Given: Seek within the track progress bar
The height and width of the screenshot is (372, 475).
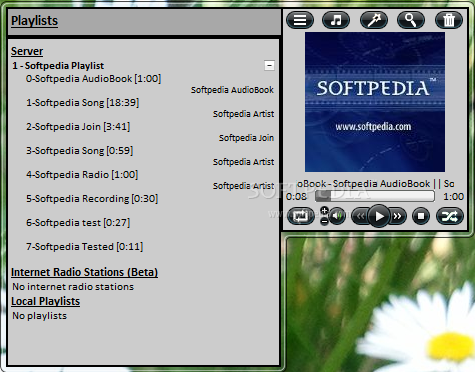Looking at the screenshot, I should pos(375,196).
